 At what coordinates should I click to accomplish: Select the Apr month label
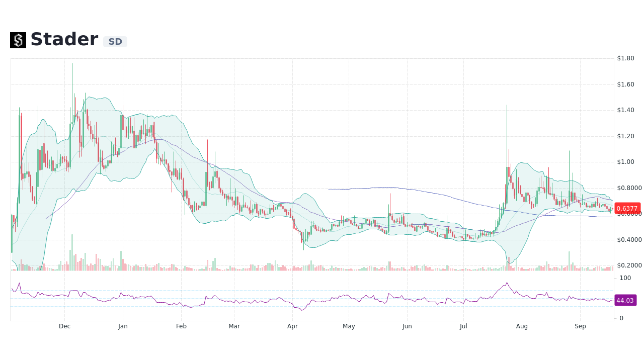(x=292, y=326)
